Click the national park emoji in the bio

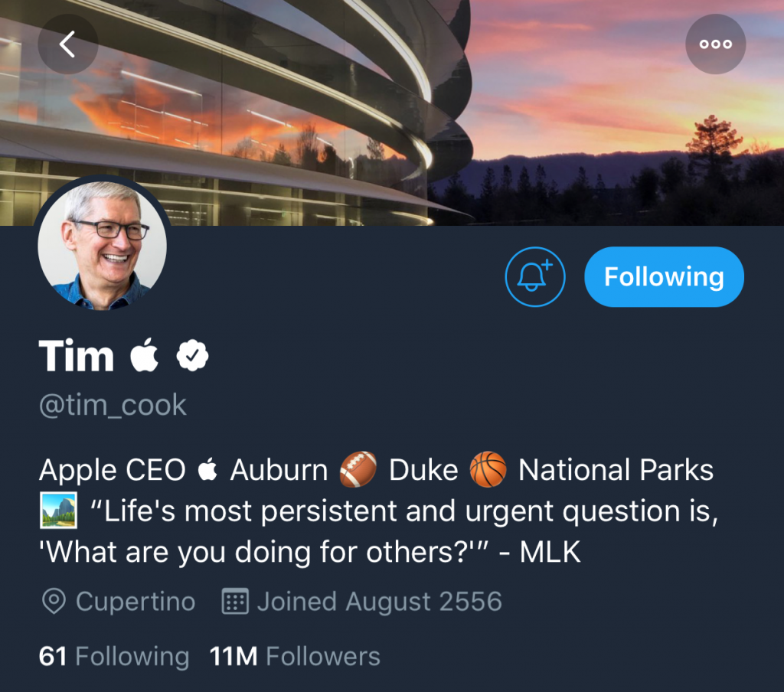coord(59,511)
